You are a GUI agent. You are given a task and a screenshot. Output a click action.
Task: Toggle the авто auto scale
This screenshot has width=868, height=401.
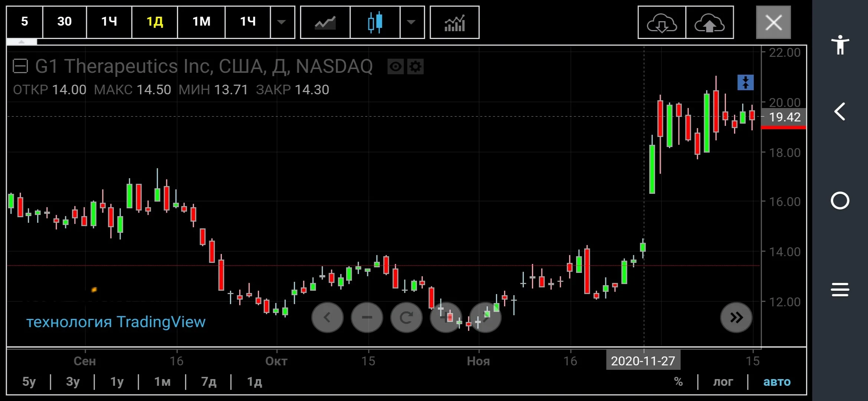pyautogui.click(x=777, y=382)
